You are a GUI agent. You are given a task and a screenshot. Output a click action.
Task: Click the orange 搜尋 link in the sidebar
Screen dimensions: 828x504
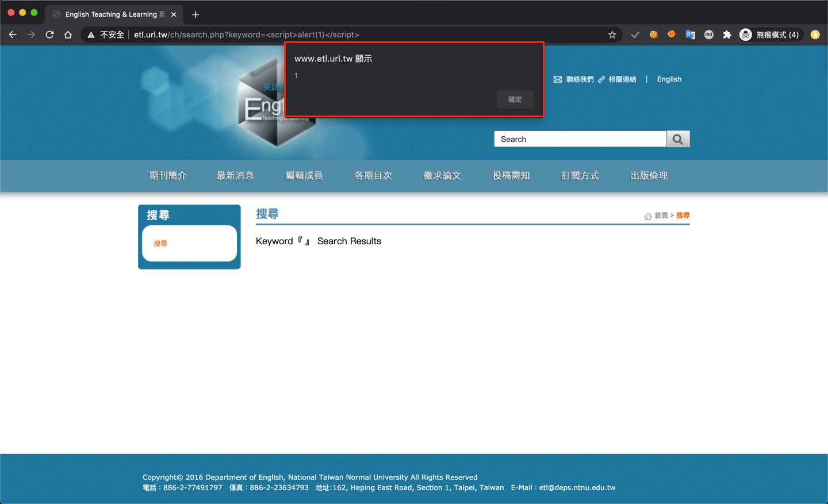tap(160, 244)
